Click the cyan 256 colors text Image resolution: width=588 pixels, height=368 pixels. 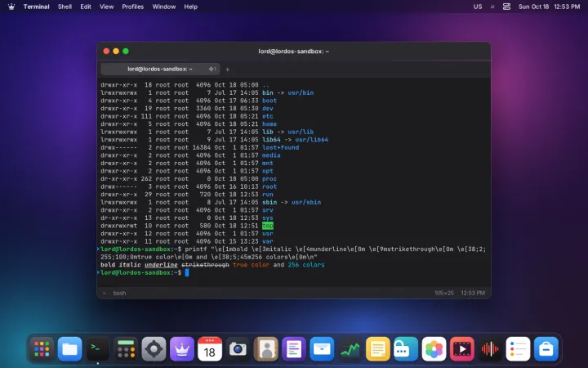[x=306, y=265]
